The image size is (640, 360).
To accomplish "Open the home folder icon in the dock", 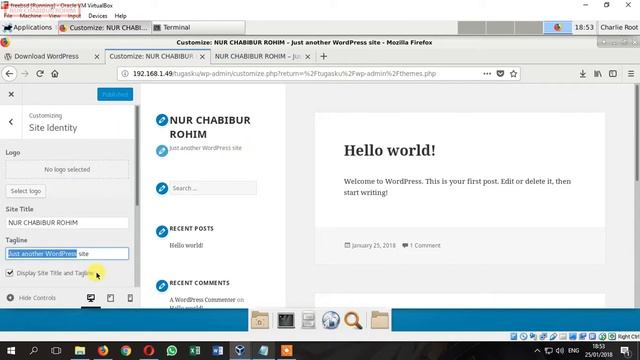I will point(260,320).
